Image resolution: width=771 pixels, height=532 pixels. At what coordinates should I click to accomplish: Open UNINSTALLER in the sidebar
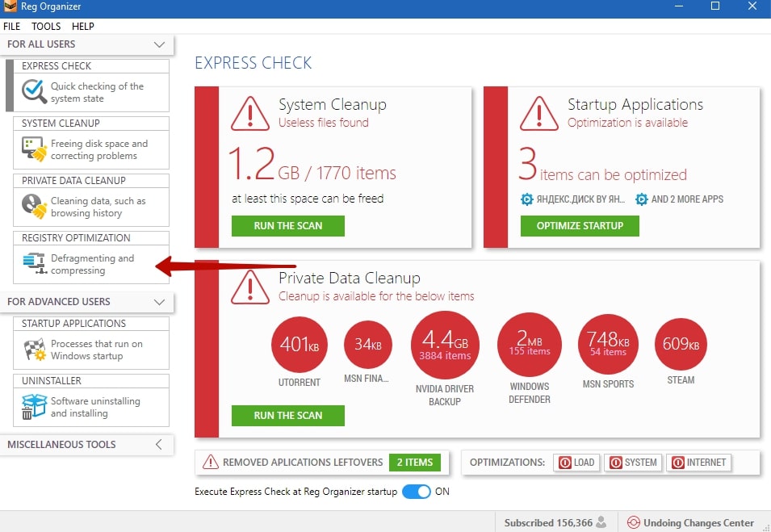click(x=91, y=400)
